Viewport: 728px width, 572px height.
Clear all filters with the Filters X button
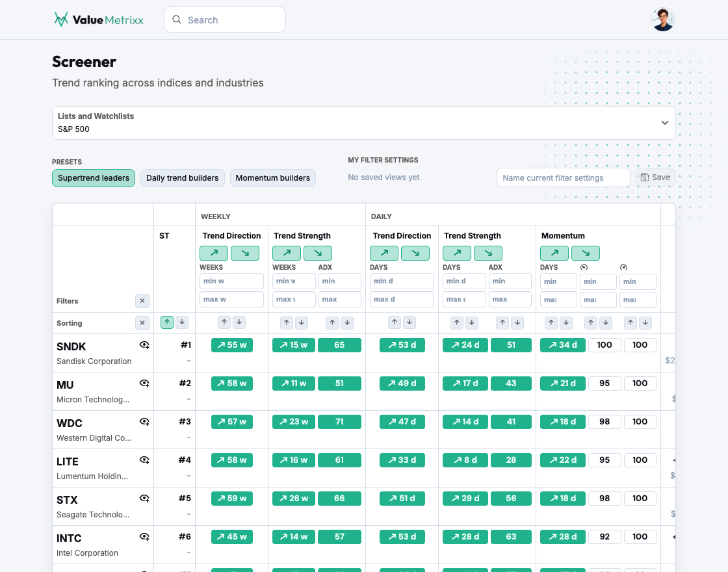pyautogui.click(x=142, y=301)
